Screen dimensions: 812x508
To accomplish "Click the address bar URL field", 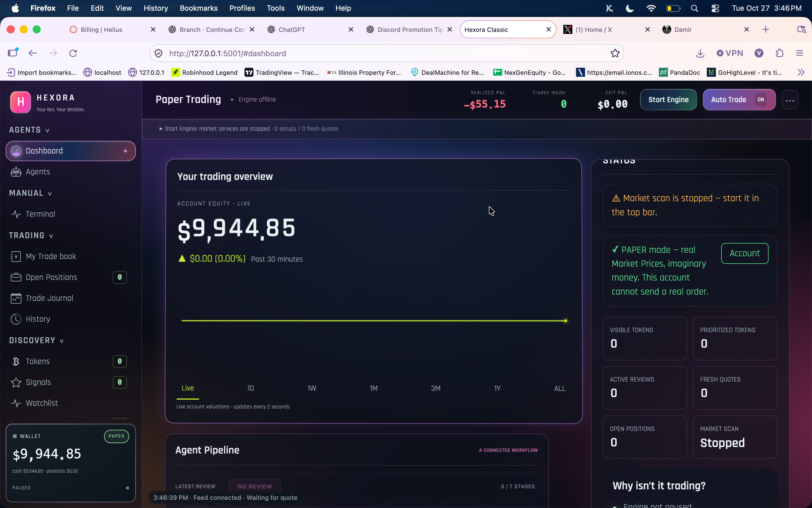I will [386, 53].
